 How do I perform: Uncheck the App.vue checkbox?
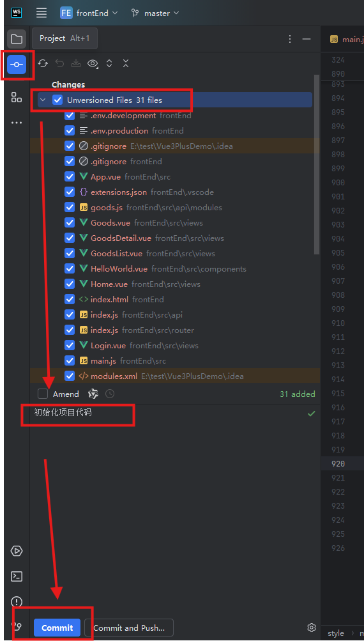pyautogui.click(x=70, y=176)
